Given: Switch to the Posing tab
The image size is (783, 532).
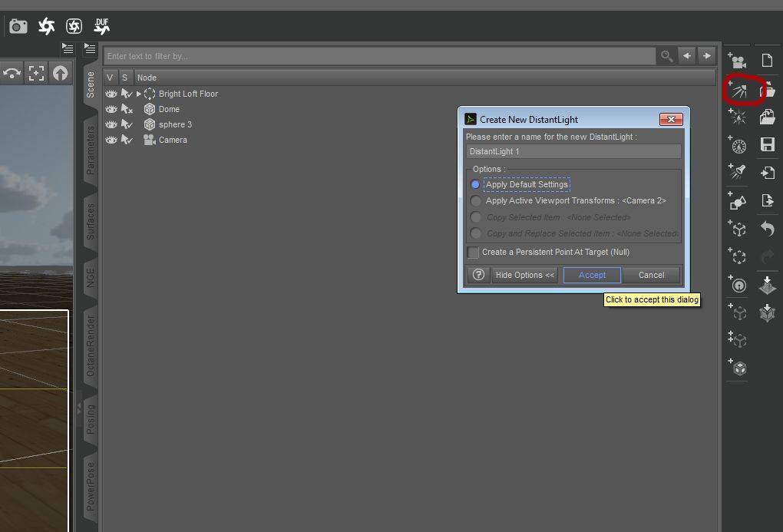Looking at the screenshot, I should tap(91, 420).
